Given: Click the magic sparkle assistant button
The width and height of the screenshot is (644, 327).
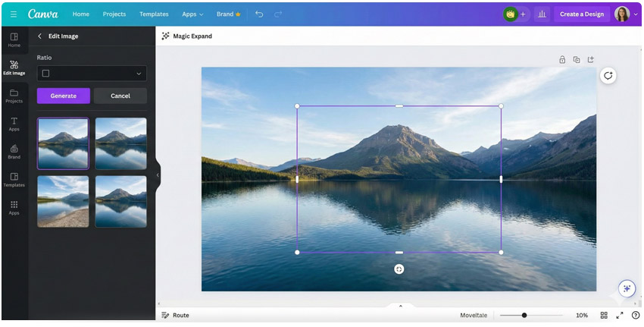Looking at the screenshot, I should [x=626, y=288].
